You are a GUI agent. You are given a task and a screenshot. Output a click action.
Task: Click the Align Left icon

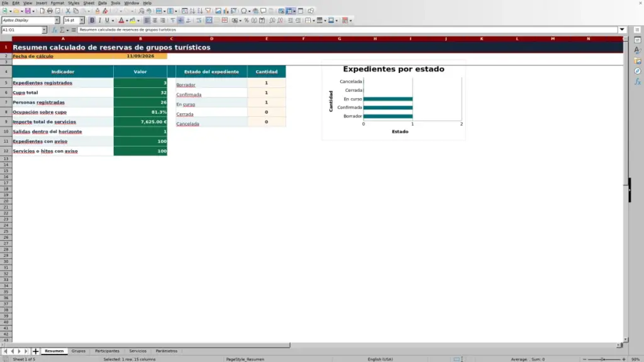[147, 20]
